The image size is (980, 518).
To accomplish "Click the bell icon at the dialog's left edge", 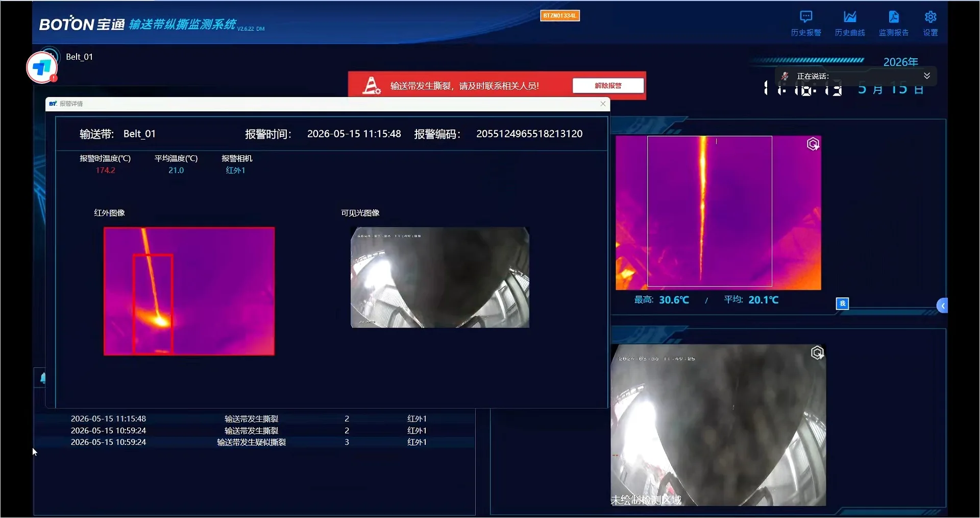I will pyautogui.click(x=43, y=378).
